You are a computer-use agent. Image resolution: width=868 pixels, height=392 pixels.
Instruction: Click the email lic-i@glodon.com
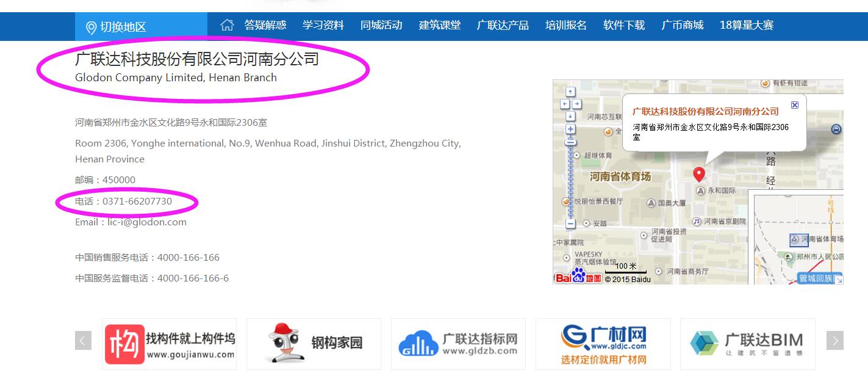point(147,222)
